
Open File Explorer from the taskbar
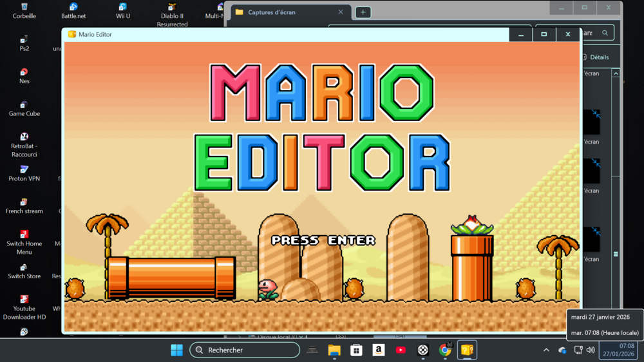tap(334, 350)
